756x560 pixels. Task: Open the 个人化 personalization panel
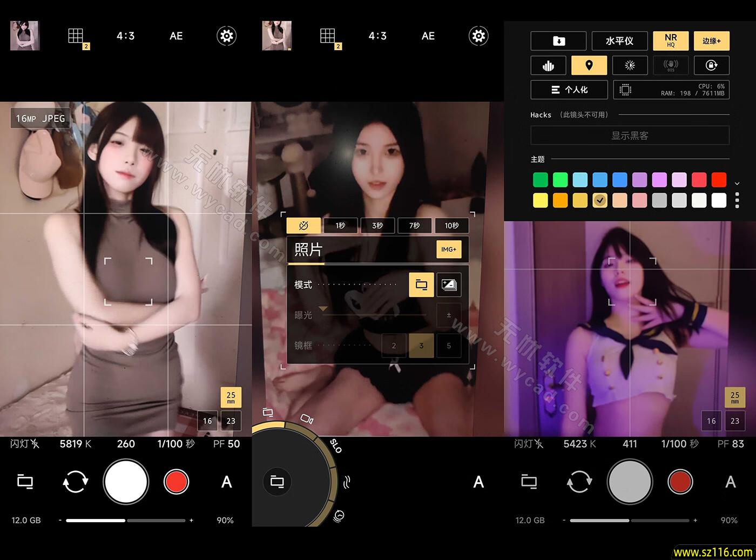click(569, 90)
